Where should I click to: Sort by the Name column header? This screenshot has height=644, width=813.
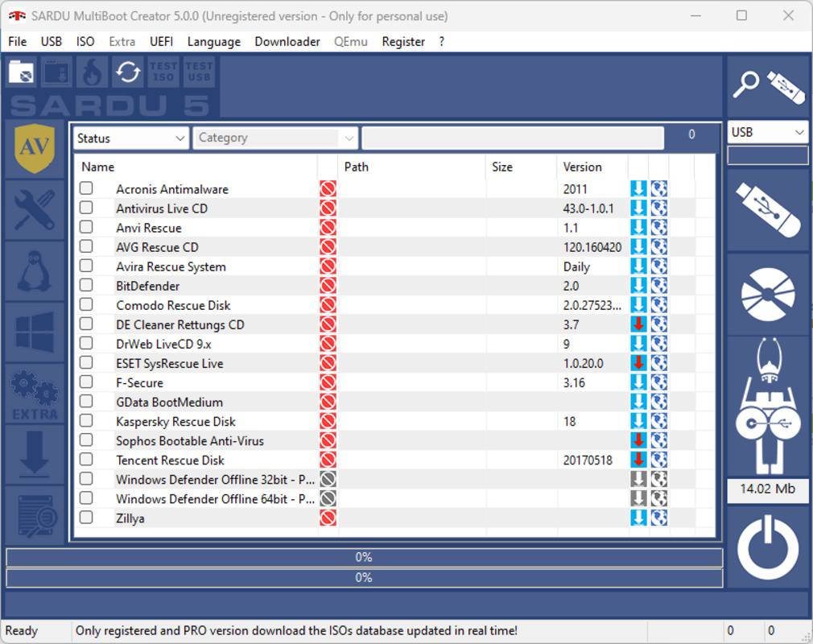coord(196,167)
